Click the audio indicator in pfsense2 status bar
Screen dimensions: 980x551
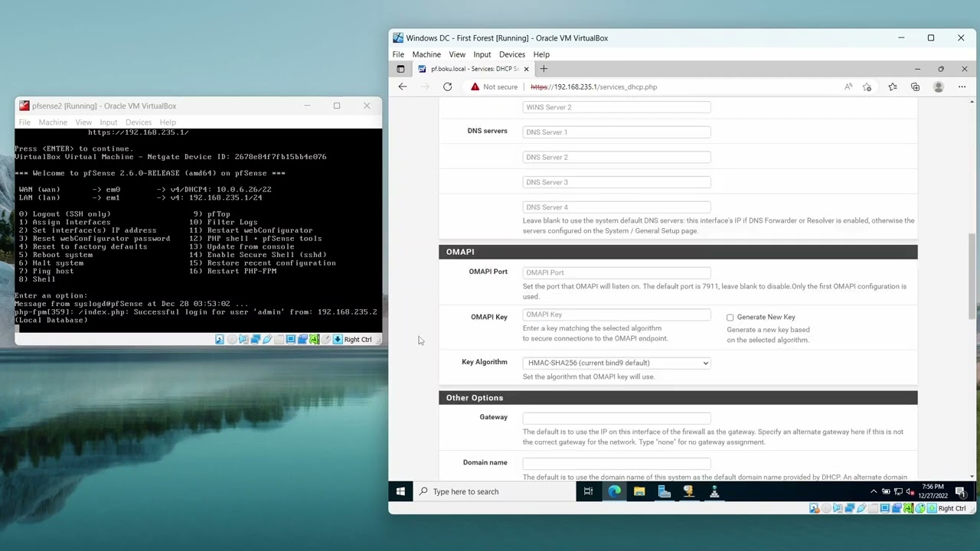243,339
